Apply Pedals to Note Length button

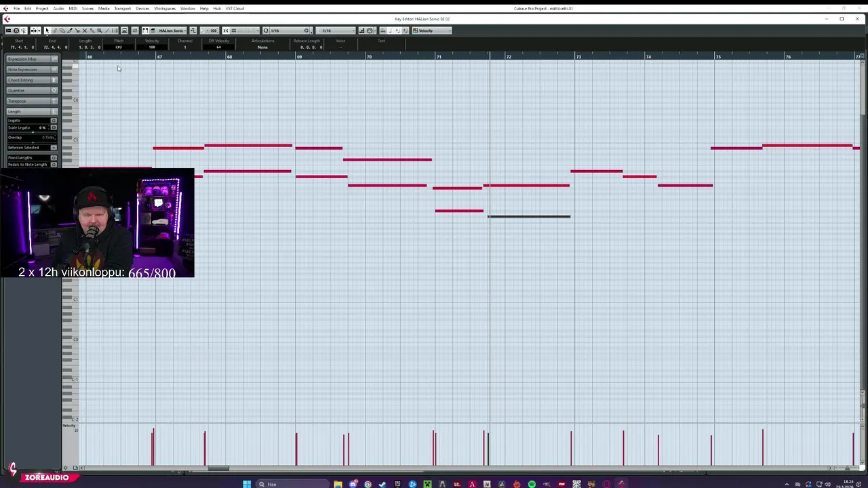click(x=54, y=165)
